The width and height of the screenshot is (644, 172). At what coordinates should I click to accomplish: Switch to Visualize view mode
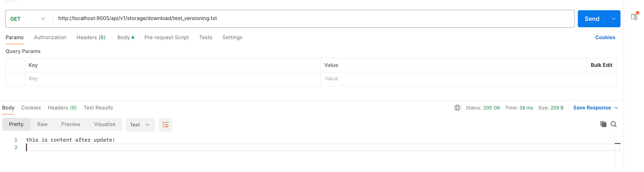105,124
